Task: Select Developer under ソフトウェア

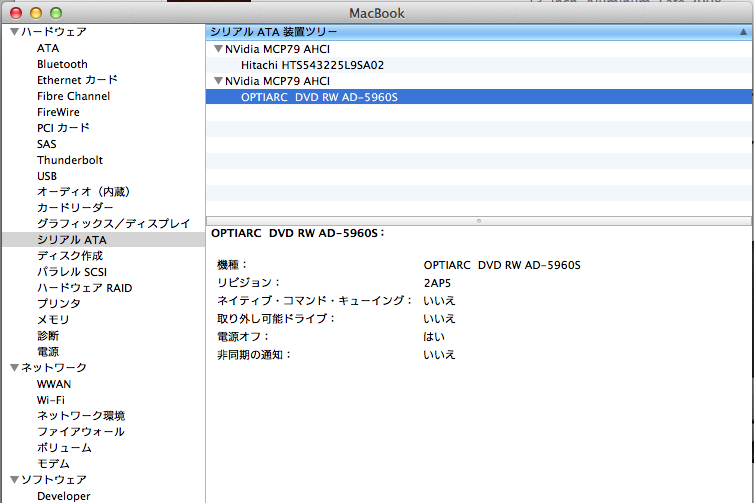Action: tap(63, 496)
